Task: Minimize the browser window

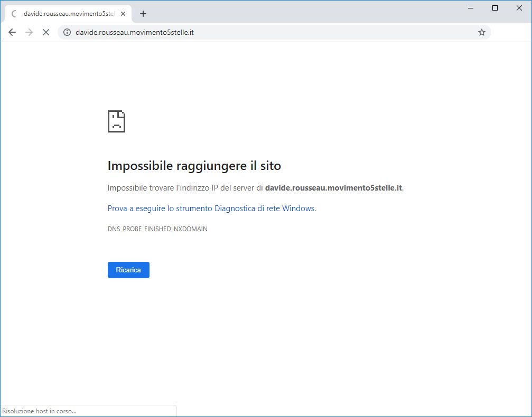Action: click(x=471, y=8)
